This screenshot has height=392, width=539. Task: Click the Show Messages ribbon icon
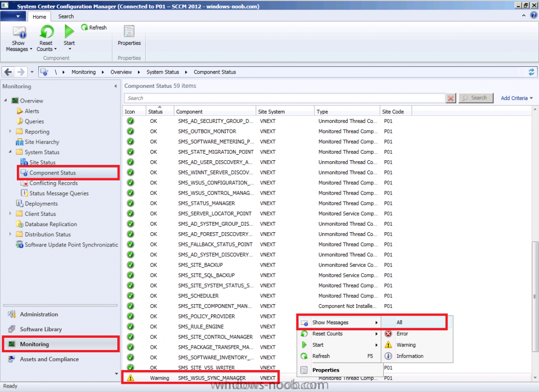(19, 32)
